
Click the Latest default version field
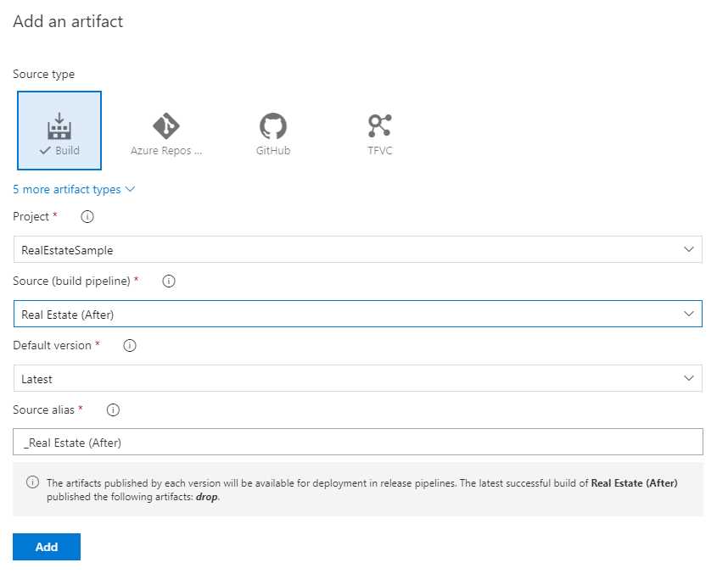point(356,378)
